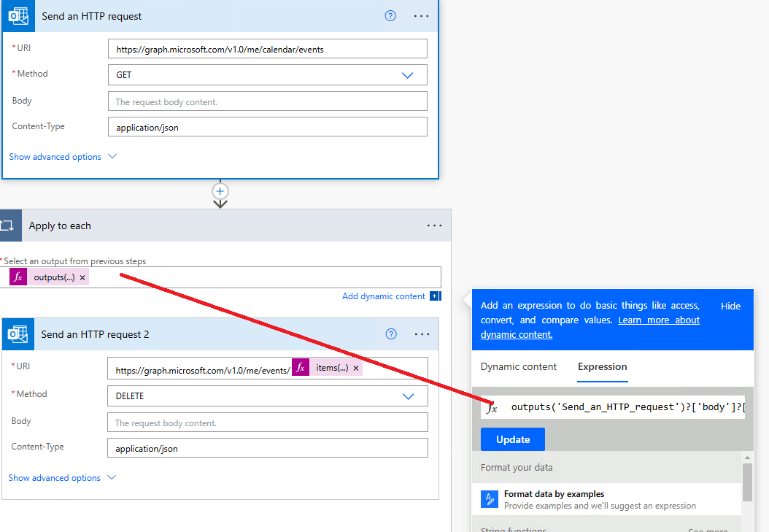Open the Learn more about dynamic content link
The width and height of the screenshot is (769, 532).
pos(658,320)
